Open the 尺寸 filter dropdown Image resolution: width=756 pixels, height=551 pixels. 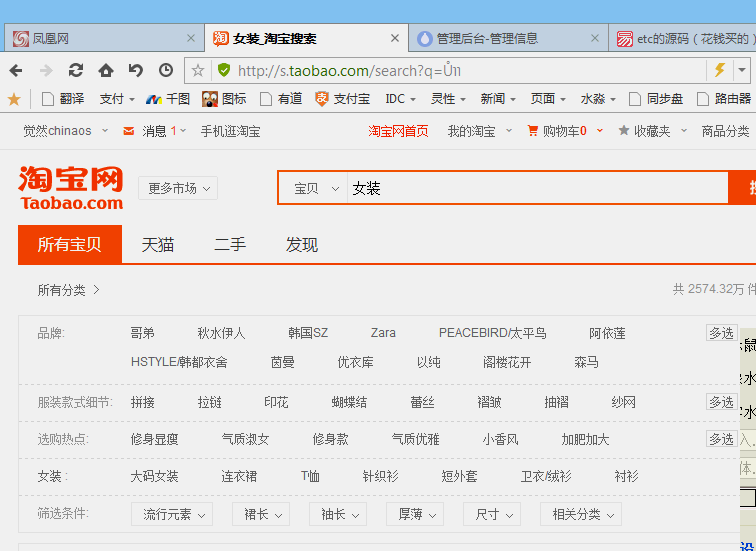(x=492, y=514)
